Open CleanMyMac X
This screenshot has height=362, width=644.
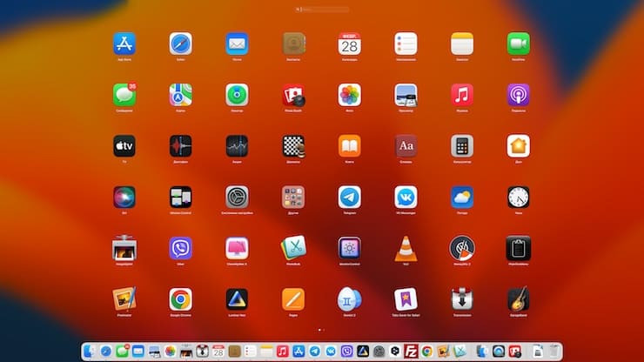tap(237, 248)
